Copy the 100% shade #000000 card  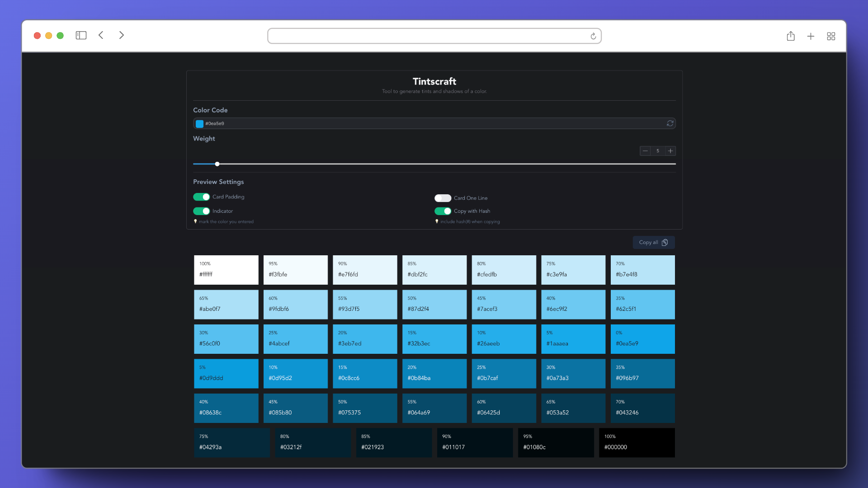point(637,443)
